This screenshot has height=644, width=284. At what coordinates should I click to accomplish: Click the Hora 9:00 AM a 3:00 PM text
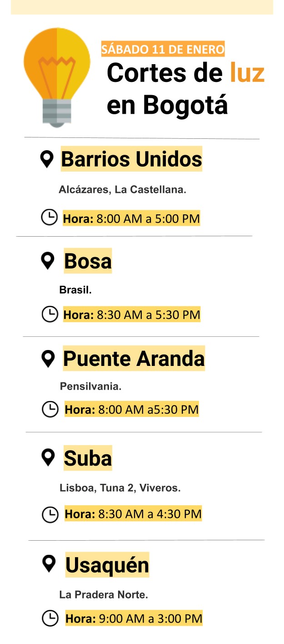click(134, 619)
